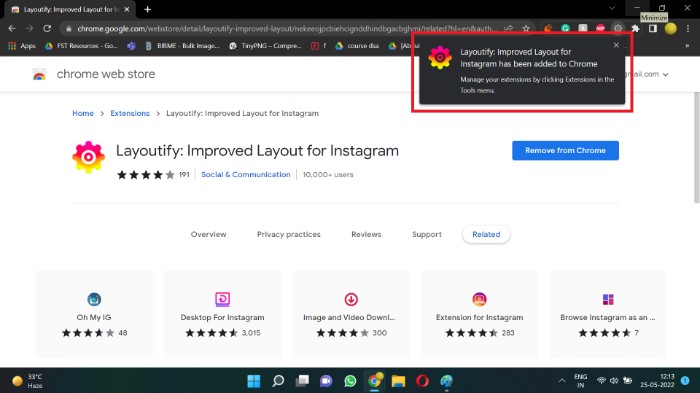700x393 pixels.
Task: Open the volume speaker tray icon
Action: tap(614, 380)
